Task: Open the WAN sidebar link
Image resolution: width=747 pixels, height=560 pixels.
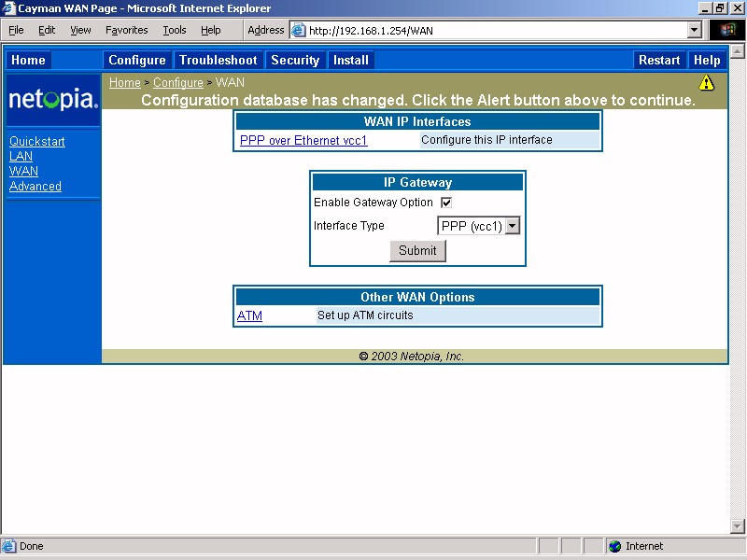Action: [23, 171]
